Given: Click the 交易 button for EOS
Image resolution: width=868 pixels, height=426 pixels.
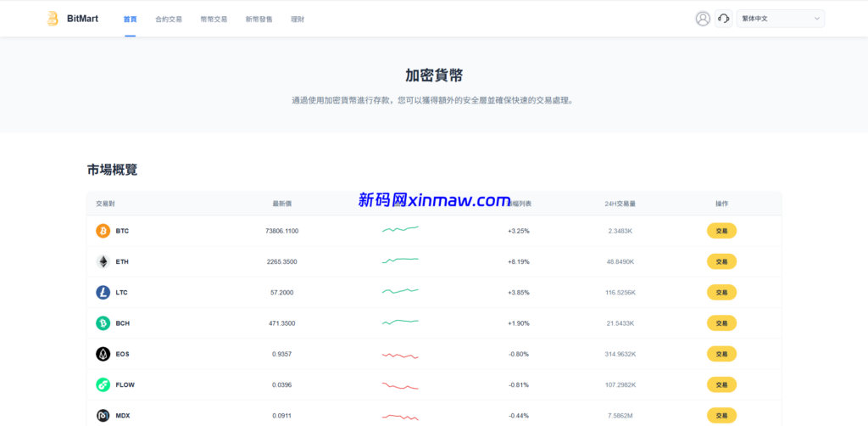Looking at the screenshot, I should tap(721, 353).
